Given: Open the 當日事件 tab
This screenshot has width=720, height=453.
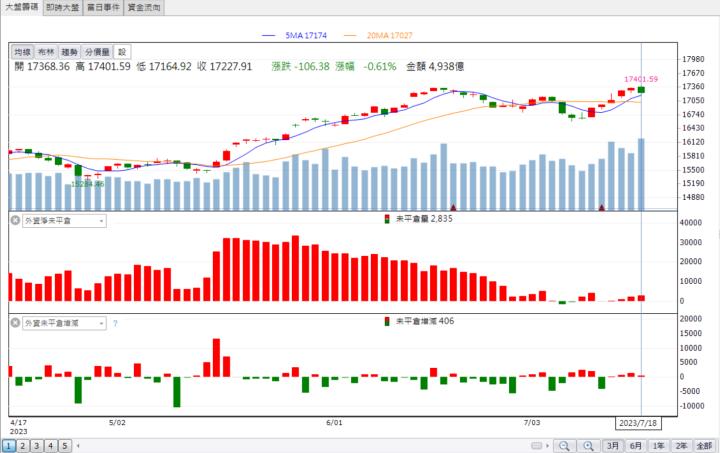Looking at the screenshot, I should 103,8.
